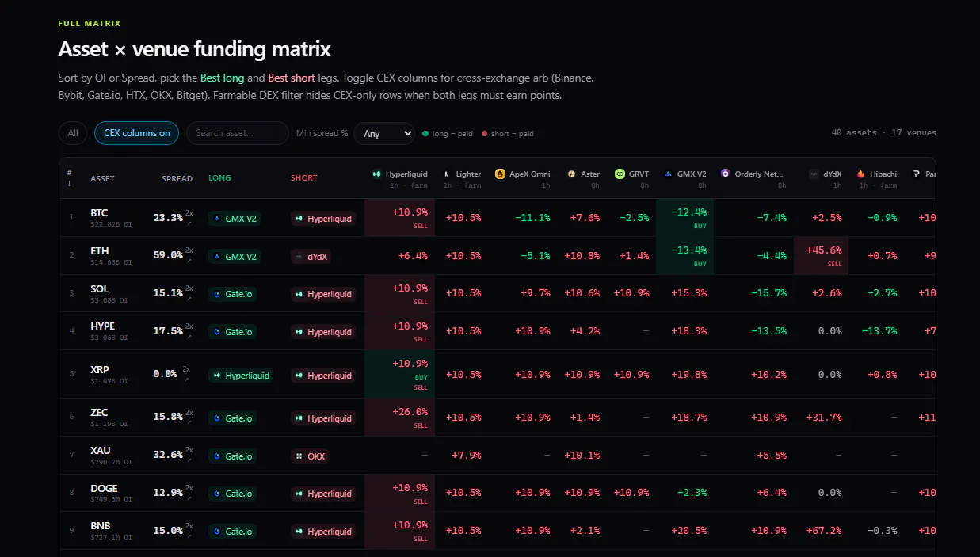Click GMX V2 icon in BTC long leg
This screenshot has width=980, height=557.
click(x=217, y=219)
